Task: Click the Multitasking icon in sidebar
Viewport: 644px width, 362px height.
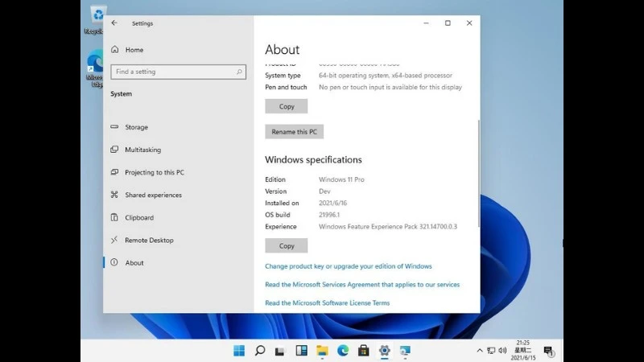Action: tap(114, 150)
